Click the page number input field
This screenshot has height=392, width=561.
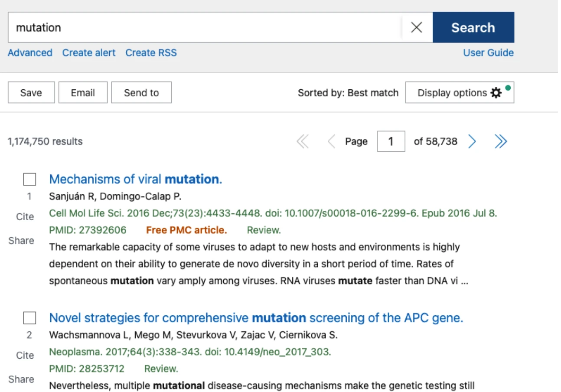pyautogui.click(x=391, y=141)
